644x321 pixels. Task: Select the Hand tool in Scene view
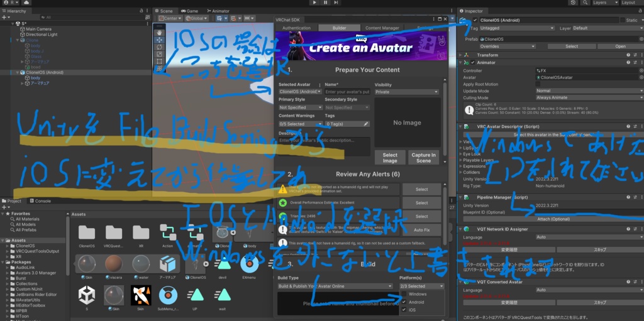click(159, 33)
